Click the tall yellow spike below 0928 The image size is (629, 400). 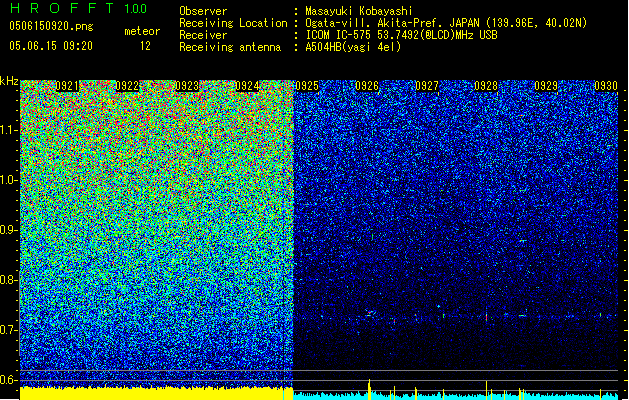487,390
